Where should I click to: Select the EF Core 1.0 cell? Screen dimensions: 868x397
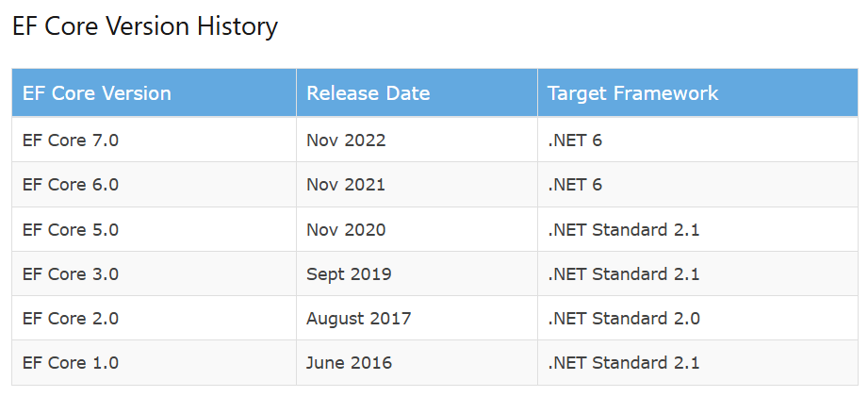[71, 363]
